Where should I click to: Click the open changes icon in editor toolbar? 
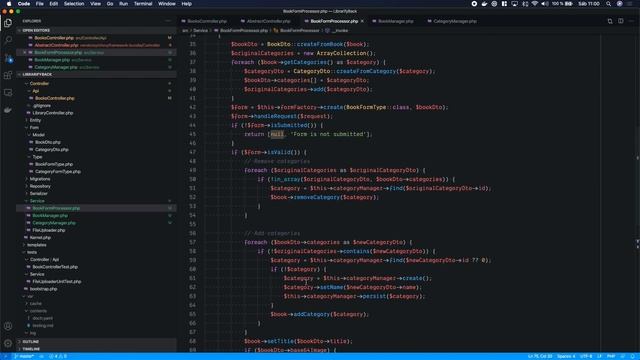(610, 21)
